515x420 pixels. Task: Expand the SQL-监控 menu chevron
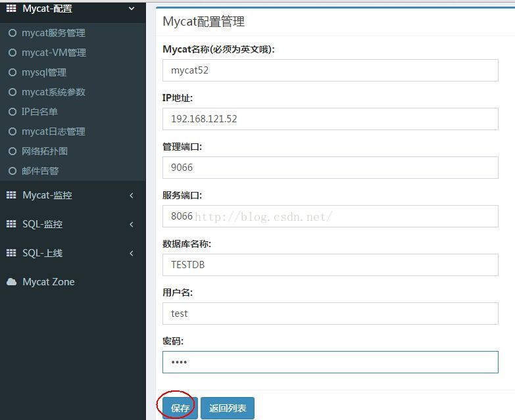(132, 224)
